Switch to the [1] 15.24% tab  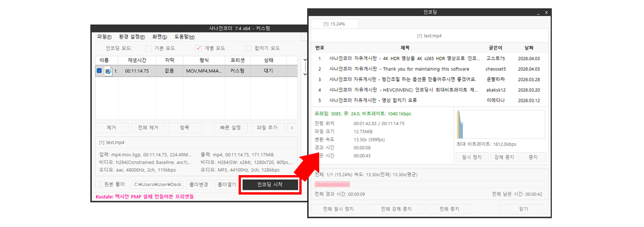click(334, 24)
